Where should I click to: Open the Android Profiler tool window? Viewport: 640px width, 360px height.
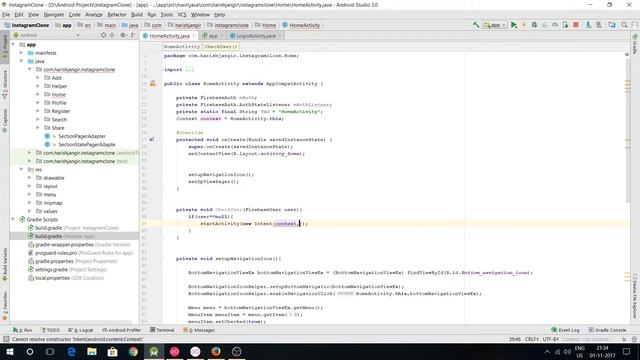point(121,330)
